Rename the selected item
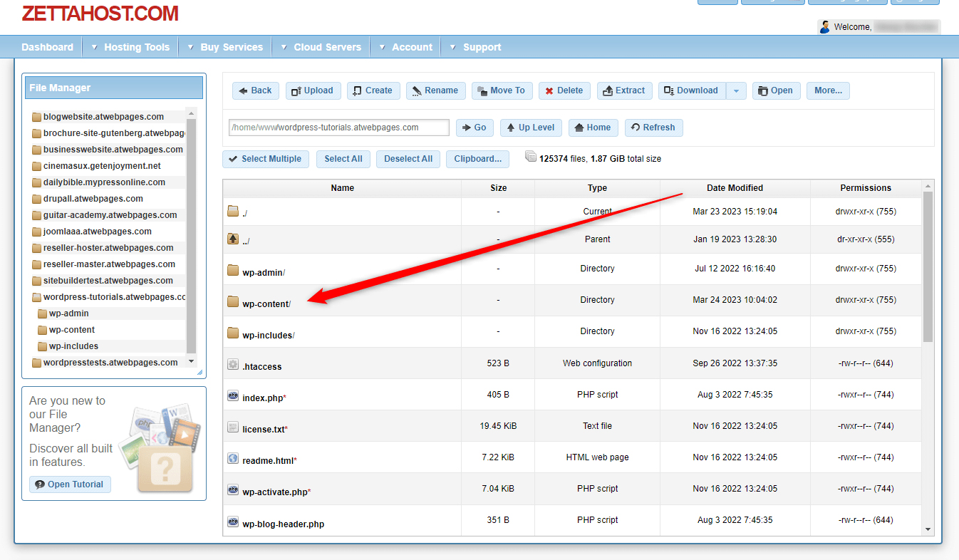Viewport: 959px width, 560px height. point(436,90)
